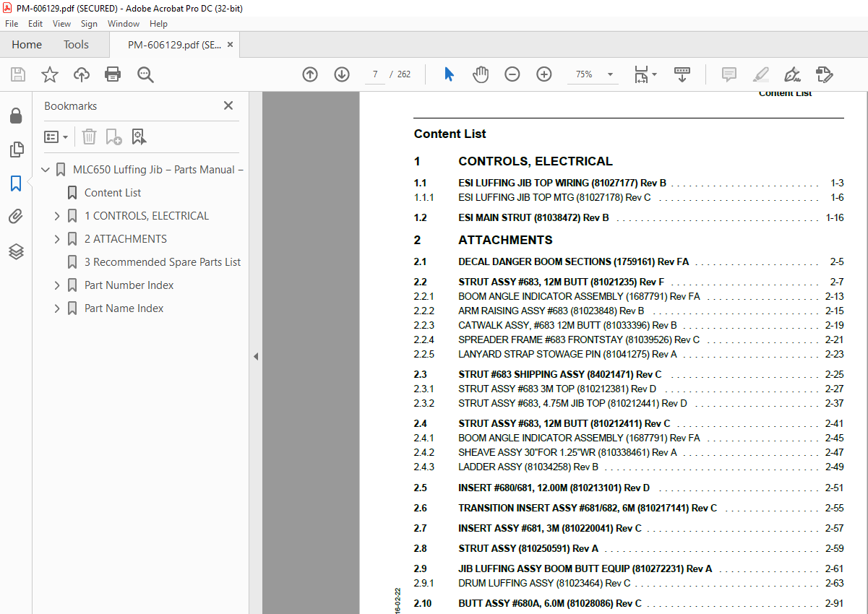Zoom in with the plus icon
The width and height of the screenshot is (868, 614).
(x=544, y=74)
